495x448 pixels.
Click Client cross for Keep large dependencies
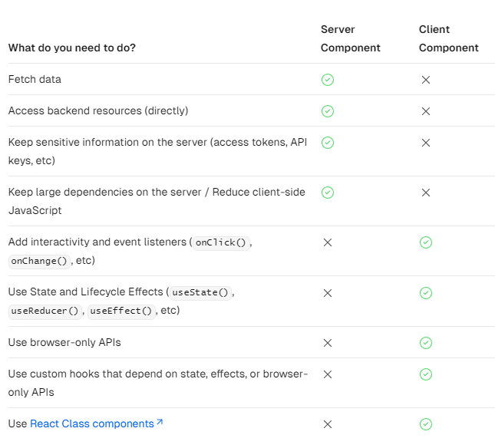426,193
